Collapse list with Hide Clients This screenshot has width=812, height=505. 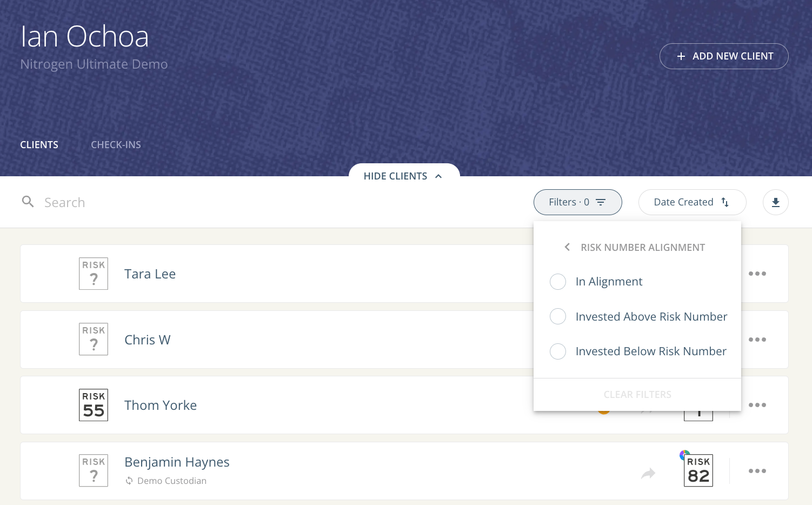click(404, 176)
